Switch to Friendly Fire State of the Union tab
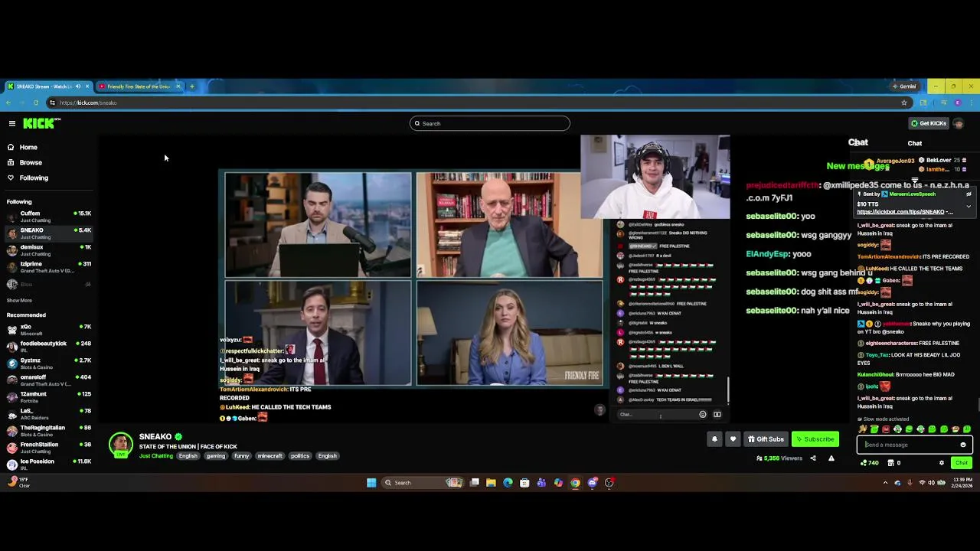 click(x=139, y=86)
